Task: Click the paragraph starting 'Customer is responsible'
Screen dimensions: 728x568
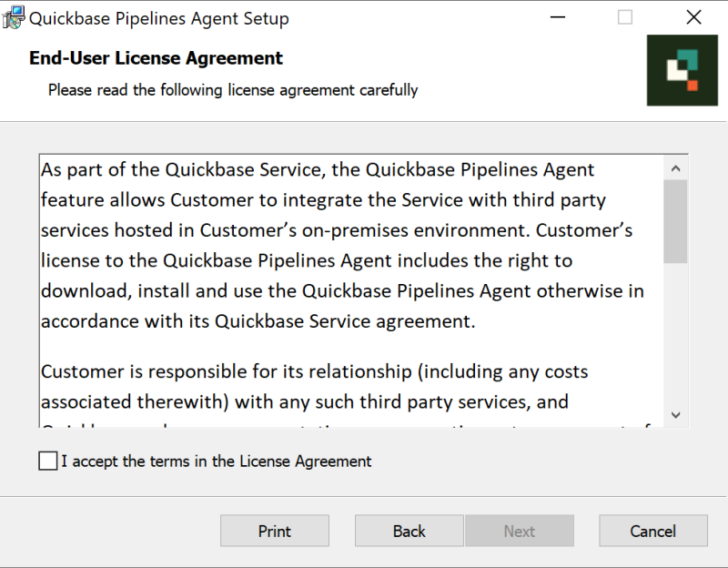Action: (347, 397)
